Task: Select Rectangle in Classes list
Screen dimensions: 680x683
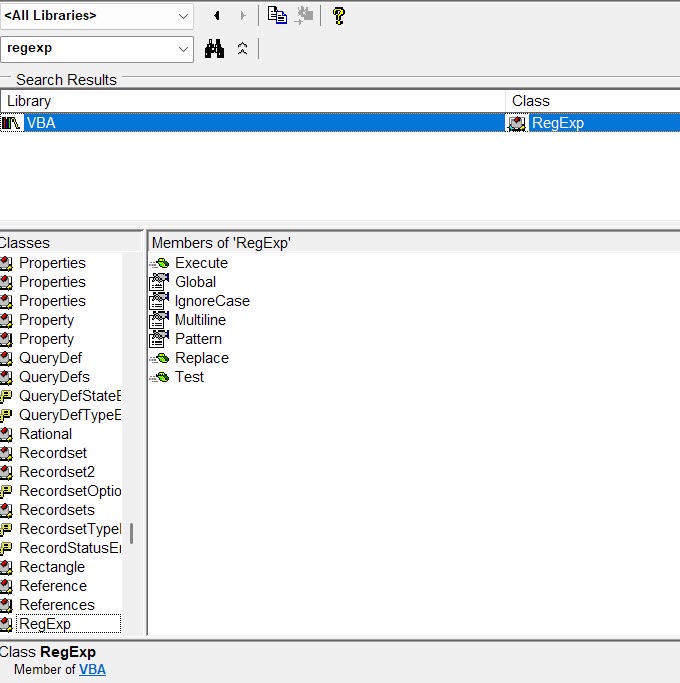Action: [52, 567]
